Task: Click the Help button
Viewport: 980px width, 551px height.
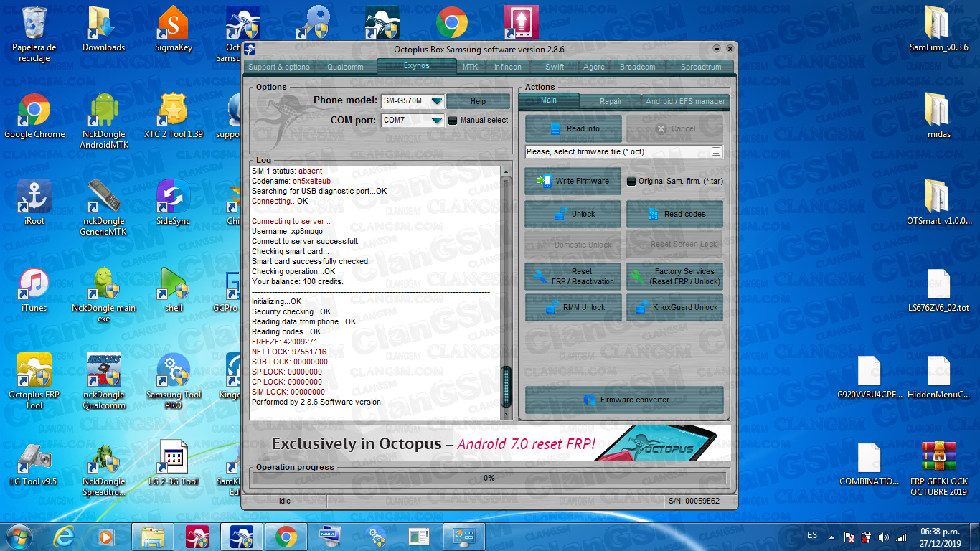Action: [x=478, y=101]
